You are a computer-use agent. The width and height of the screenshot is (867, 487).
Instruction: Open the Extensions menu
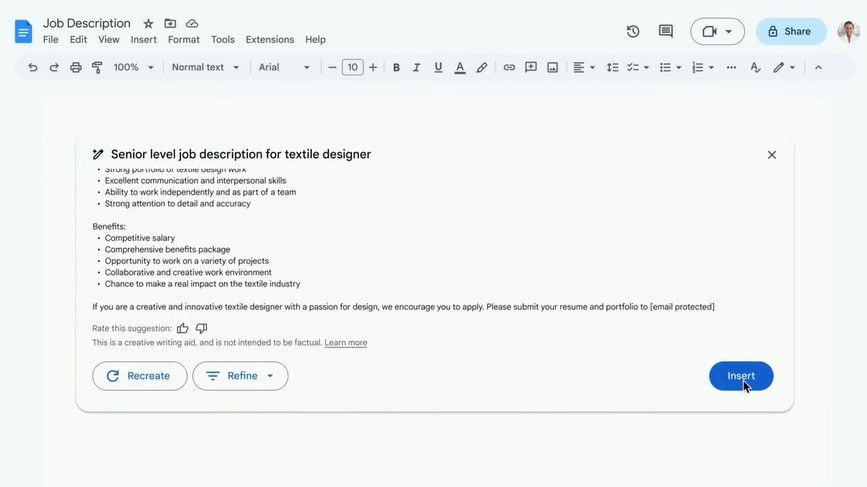(269, 40)
